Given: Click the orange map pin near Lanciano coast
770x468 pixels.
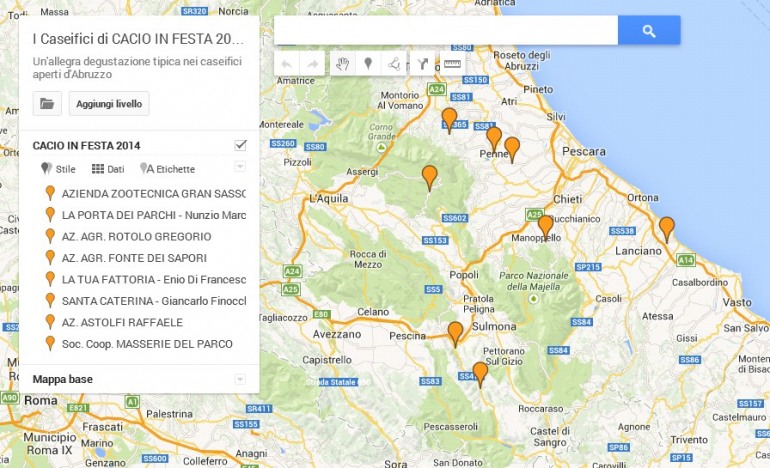Looking at the screenshot, I should click(666, 228).
